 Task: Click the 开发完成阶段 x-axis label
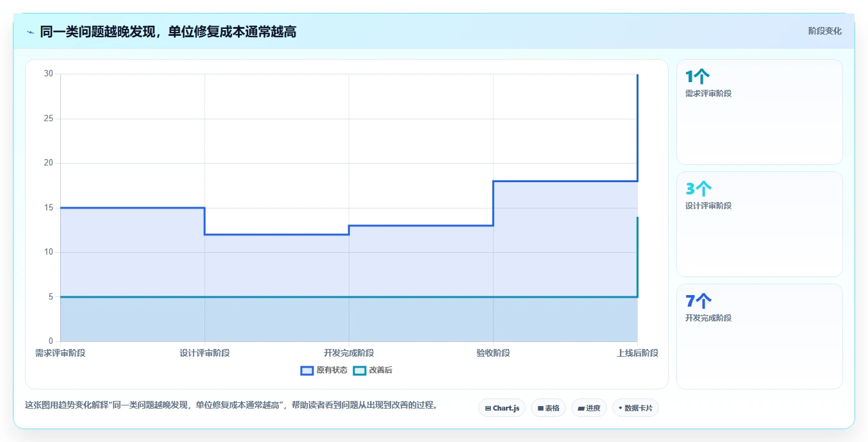(349, 353)
